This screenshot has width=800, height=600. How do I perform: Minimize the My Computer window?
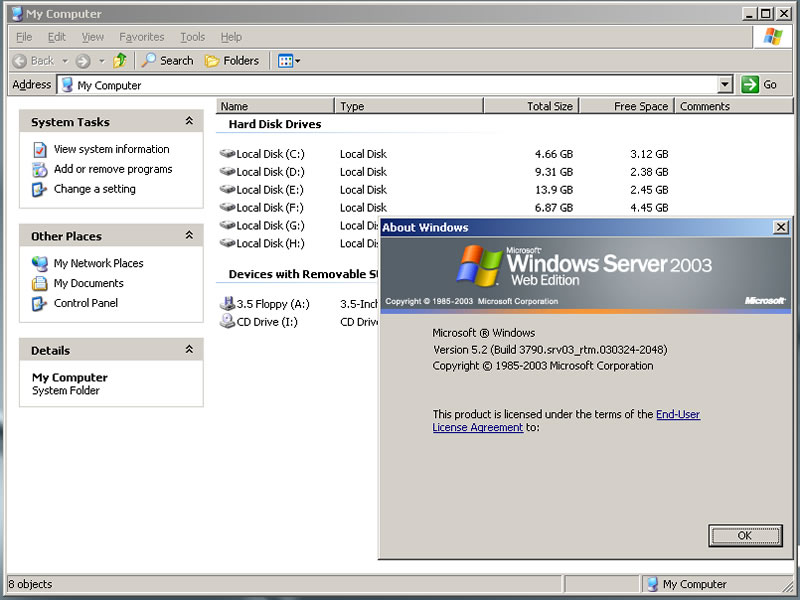[x=748, y=13]
